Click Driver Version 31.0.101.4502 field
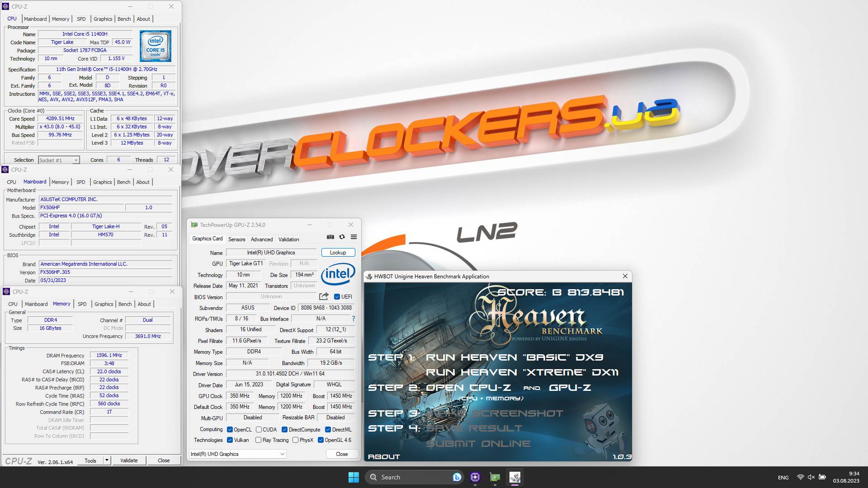This screenshot has width=868, height=488. (x=290, y=374)
